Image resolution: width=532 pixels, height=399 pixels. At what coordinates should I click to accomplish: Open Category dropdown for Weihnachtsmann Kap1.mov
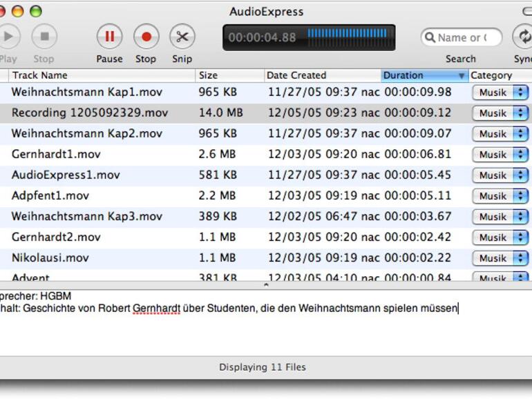(x=500, y=93)
